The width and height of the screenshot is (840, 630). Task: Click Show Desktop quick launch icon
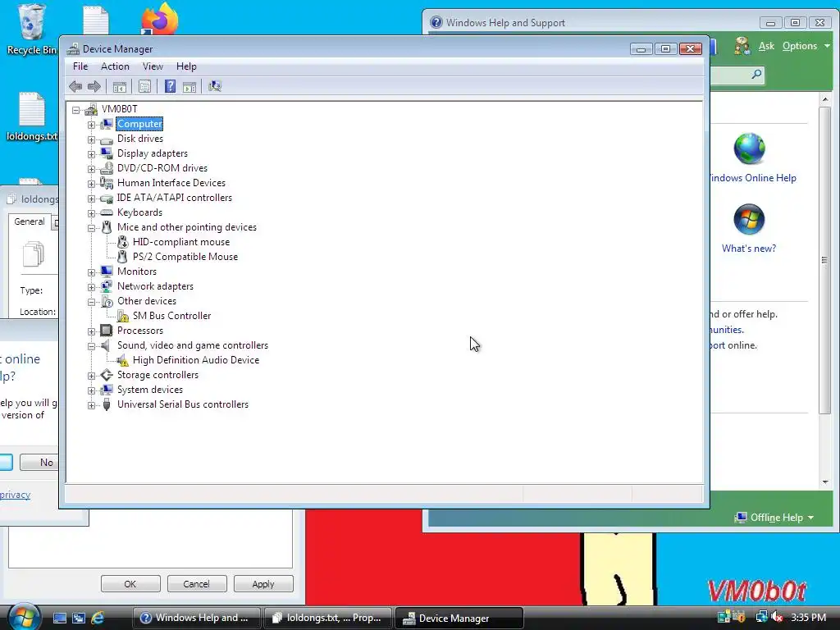tap(59, 618)
